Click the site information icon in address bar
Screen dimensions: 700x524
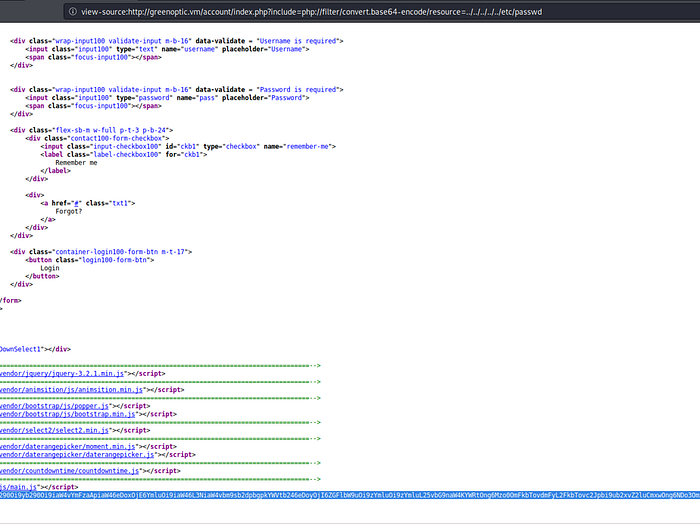point(74,12)
